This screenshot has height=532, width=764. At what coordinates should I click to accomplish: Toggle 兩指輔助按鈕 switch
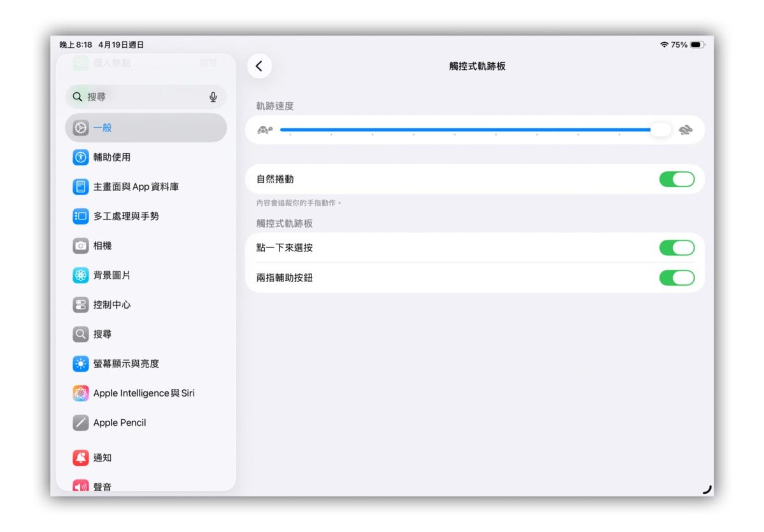pos(677,277)
